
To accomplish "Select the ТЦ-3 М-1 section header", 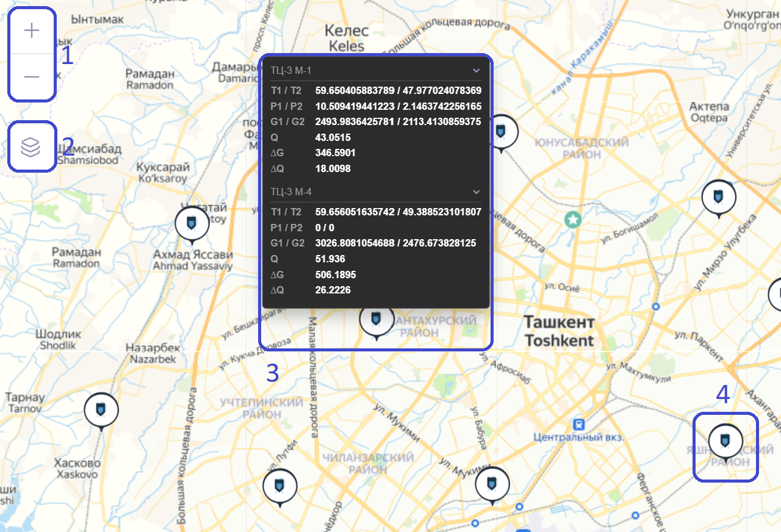I will (376, 70).
